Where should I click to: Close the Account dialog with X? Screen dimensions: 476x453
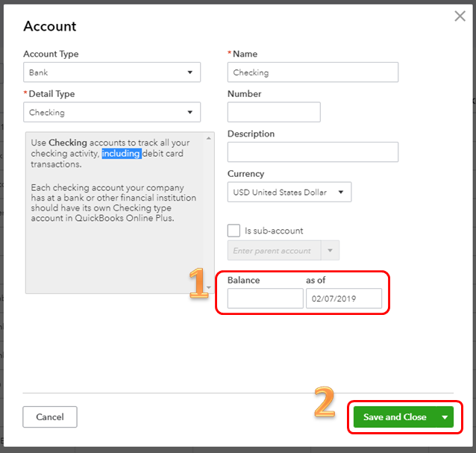click(x=460, y=16)
